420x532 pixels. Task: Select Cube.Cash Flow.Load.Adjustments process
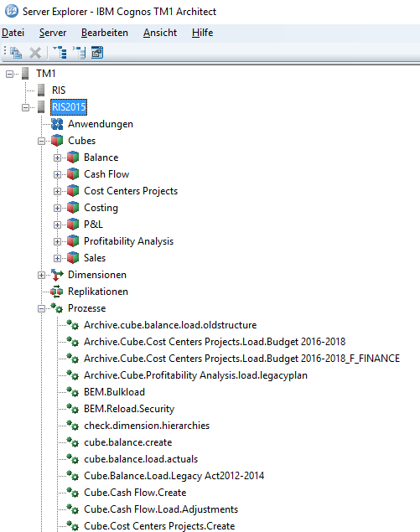click(x=161, y=509)
